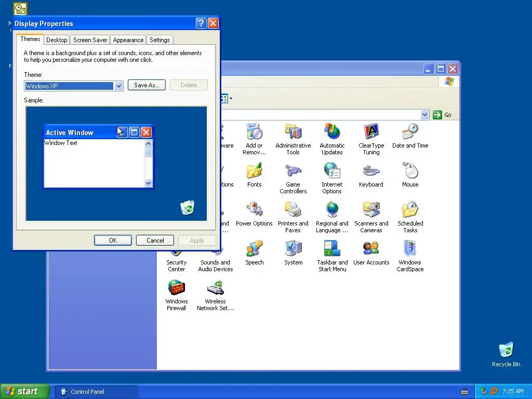
Task: Open Speech settings icon
Action: tap(255, 253)
